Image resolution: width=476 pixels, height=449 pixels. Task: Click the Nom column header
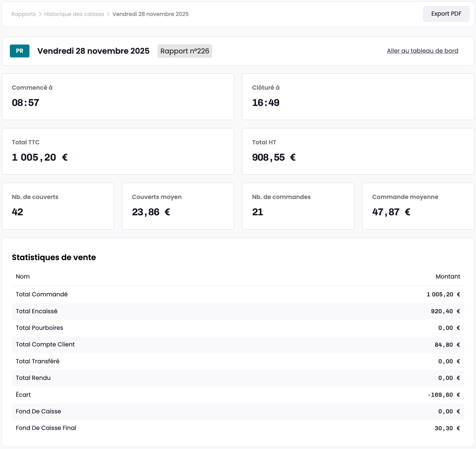coord(23,276)
